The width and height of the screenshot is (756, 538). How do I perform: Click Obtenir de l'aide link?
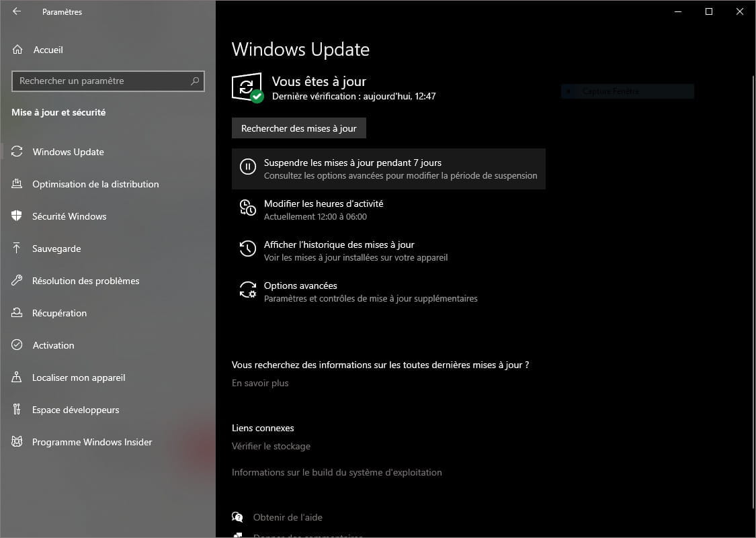pos(288,517)
